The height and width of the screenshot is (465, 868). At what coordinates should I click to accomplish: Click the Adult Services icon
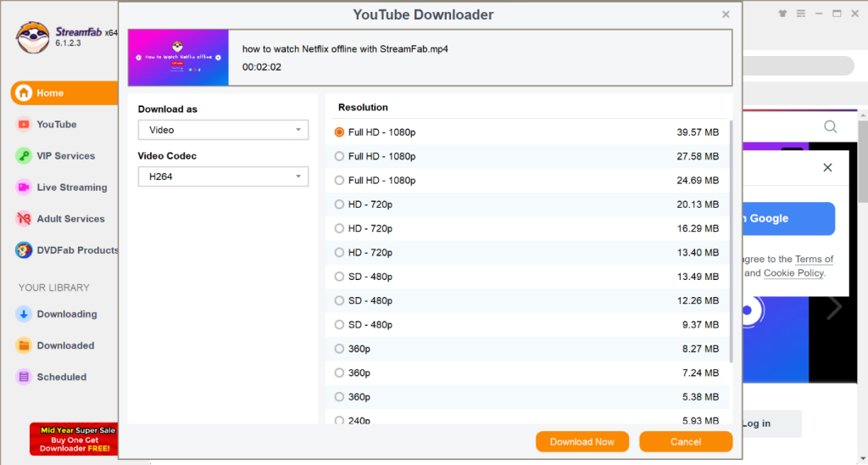23,219
